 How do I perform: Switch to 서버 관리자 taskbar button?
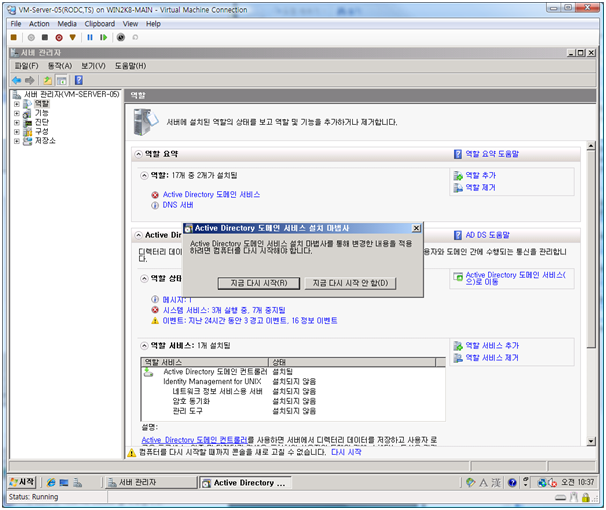tap(151, 483)
